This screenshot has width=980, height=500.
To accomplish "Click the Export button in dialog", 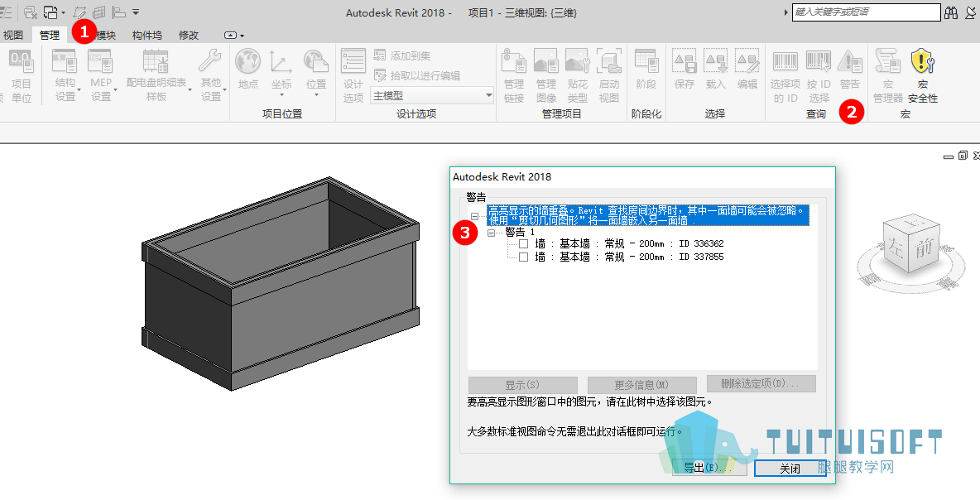I will pos(709,468).
